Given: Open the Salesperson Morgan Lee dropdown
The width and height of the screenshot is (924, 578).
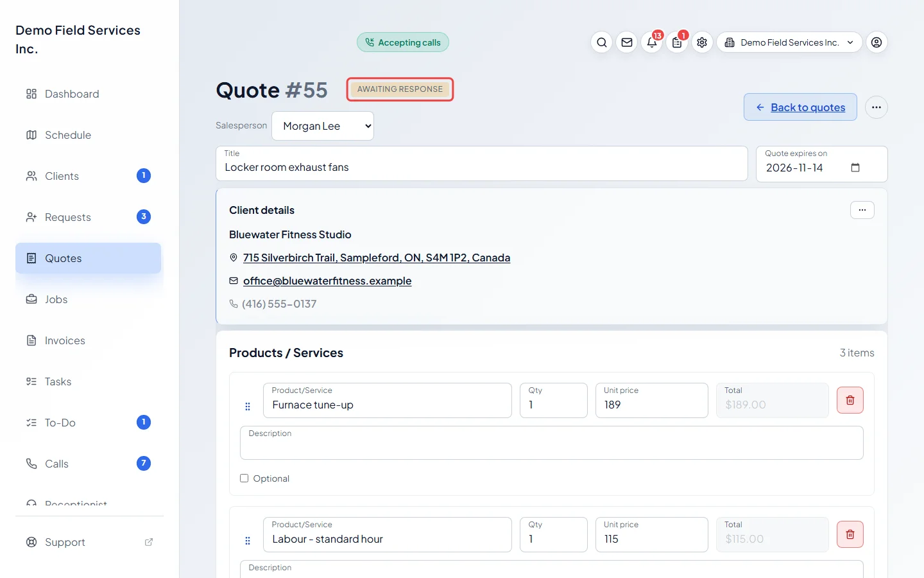Looking at the screenshot, I should coord(323,126).
